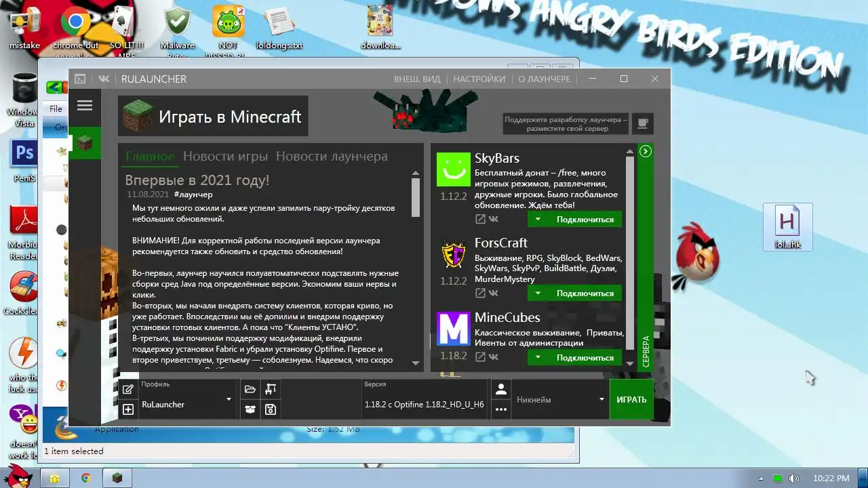The image size is (868, 488).
Task: Select the grass block sidebar icon
Action: tap(85, 143)
